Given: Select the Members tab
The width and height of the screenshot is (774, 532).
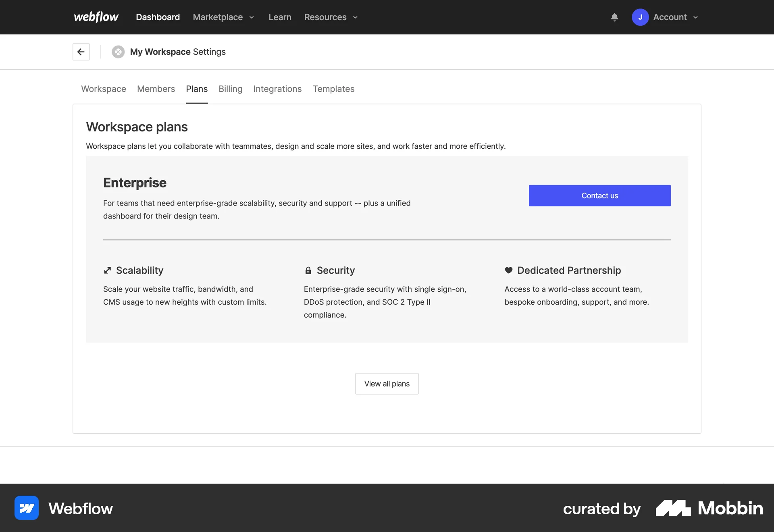Looking at the screenshot, I should (x=156, y=89).
